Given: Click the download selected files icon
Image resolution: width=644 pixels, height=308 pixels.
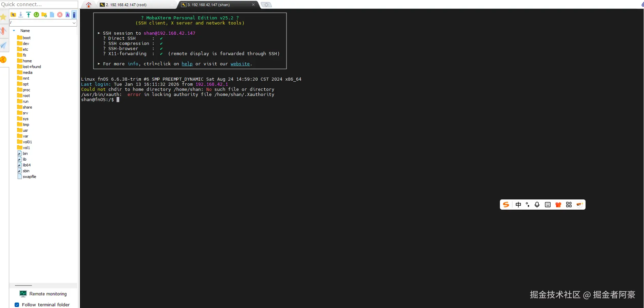Looking at the screenshot, I should pyautogui.click(x=21, y=15).
